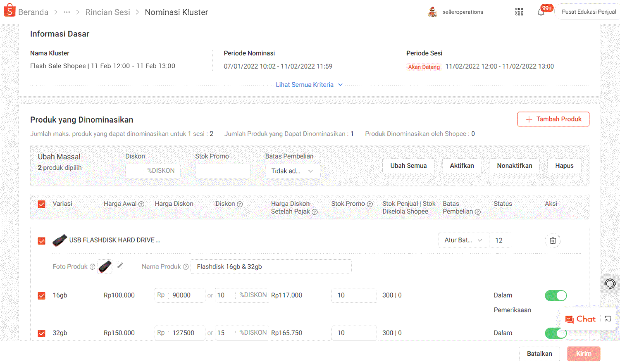Open the Chat widget
The height and width of the screenshot is (364, 620).
pyautogui.click(x=581, y=319)
